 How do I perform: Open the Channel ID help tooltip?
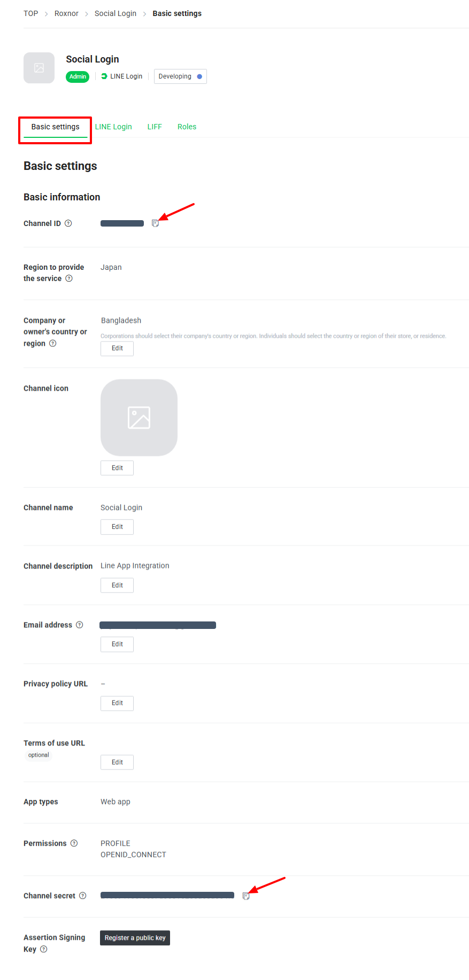coord(68,223)
